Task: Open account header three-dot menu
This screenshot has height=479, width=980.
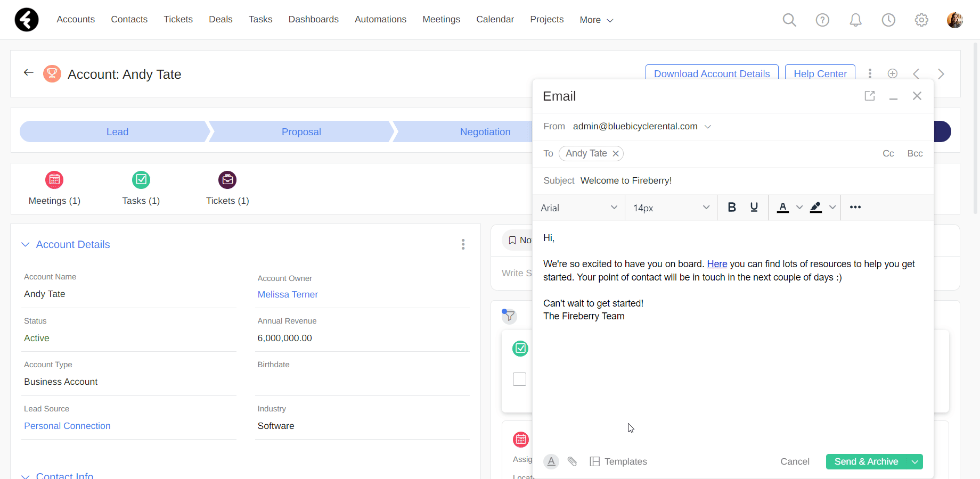Action: coord(870,73)
